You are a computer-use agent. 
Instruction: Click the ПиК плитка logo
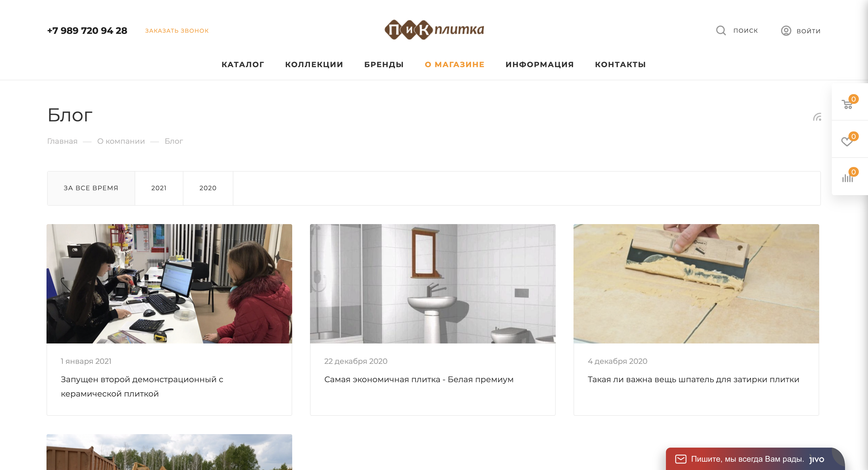coord(434,30)
